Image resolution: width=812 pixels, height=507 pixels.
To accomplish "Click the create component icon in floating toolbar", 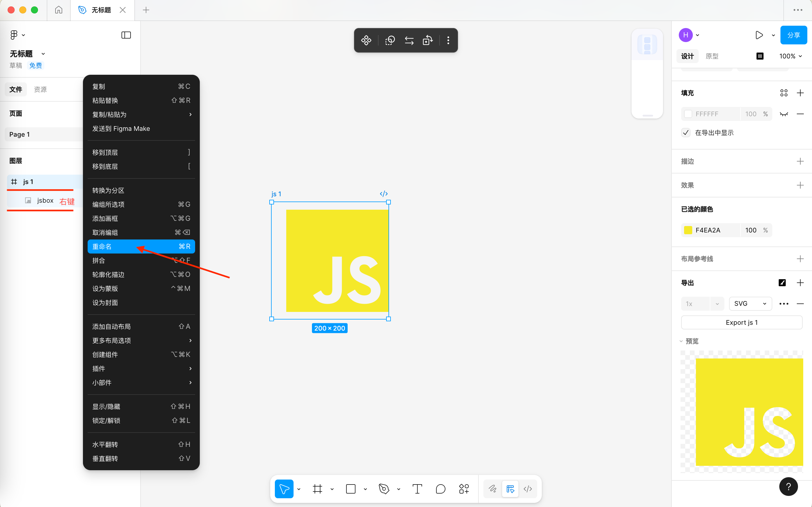I will (366, 41).
